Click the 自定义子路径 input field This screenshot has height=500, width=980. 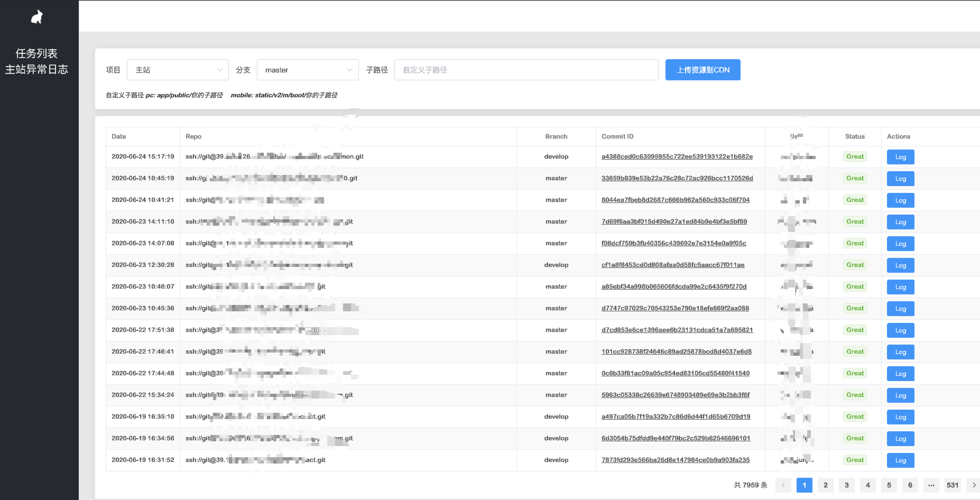526,70
